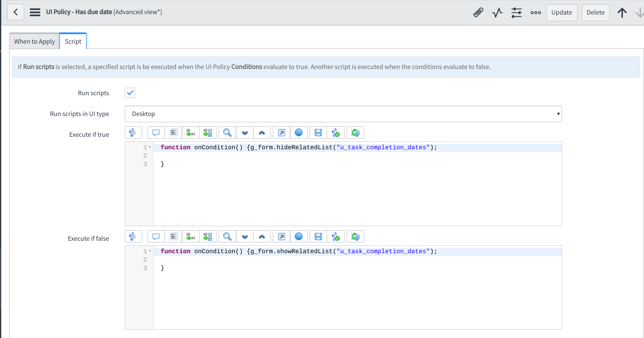Switch to the When to Apply tab
Screen dimensions: 644x338
(34, 41)
